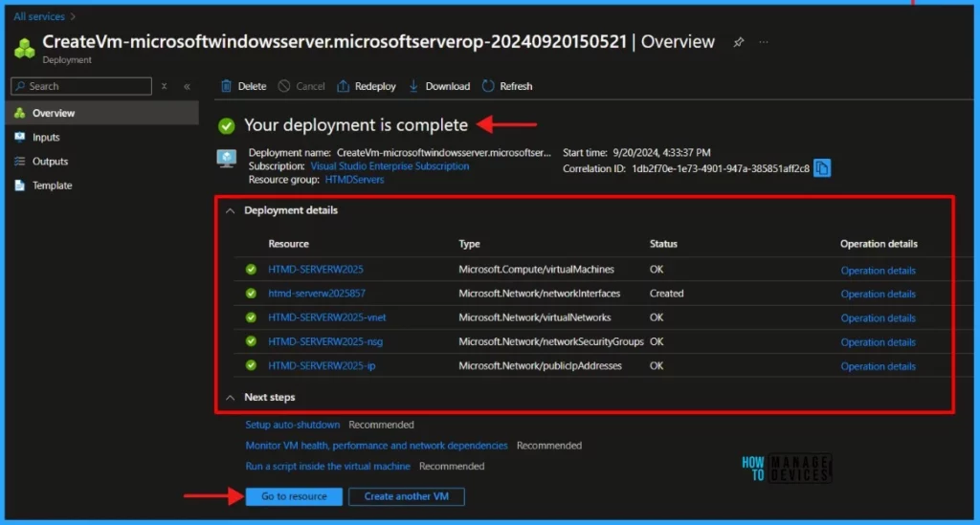Click the Delete trash icon in the toolbar

tap(226, 86)
